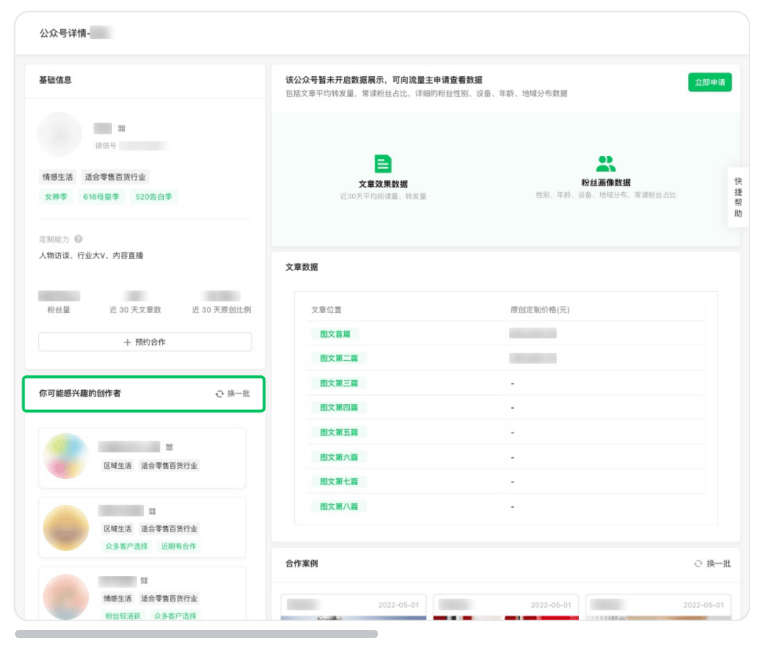Click QR icon of first recommended creator

pos(170,447)
